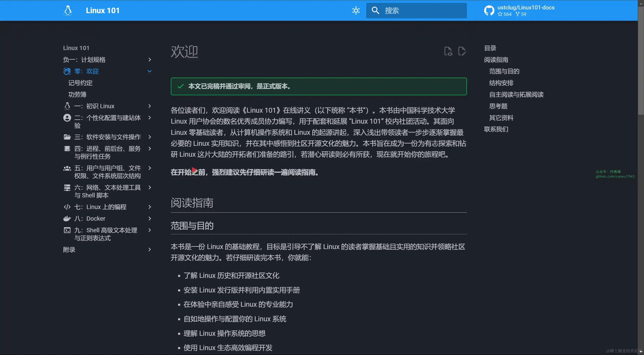Screen dimensions: 644x355
Task: Toggle the light/dark theme sun icon
Action: [x=356, y=11]
